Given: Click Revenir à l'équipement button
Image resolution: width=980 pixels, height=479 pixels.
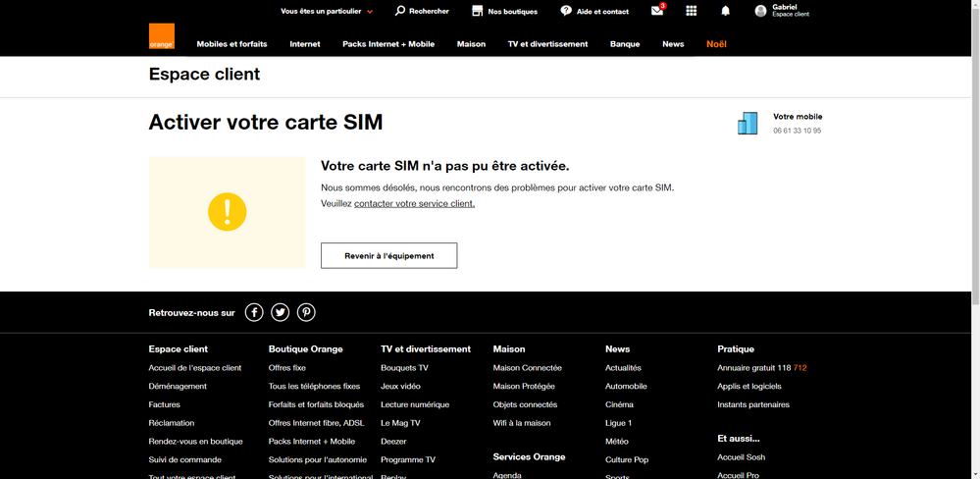Looking at the screenshot, I should click(x=388, y=256).
